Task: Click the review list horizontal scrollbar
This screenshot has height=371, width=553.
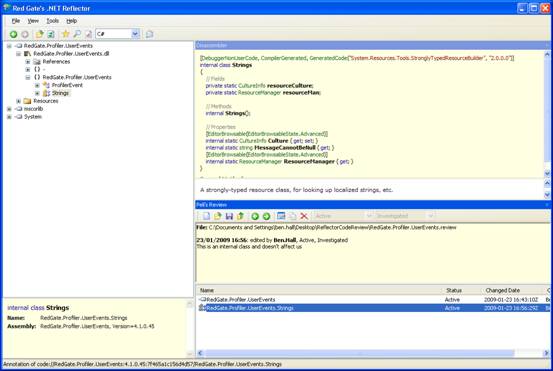Action: tap(359, 353)
